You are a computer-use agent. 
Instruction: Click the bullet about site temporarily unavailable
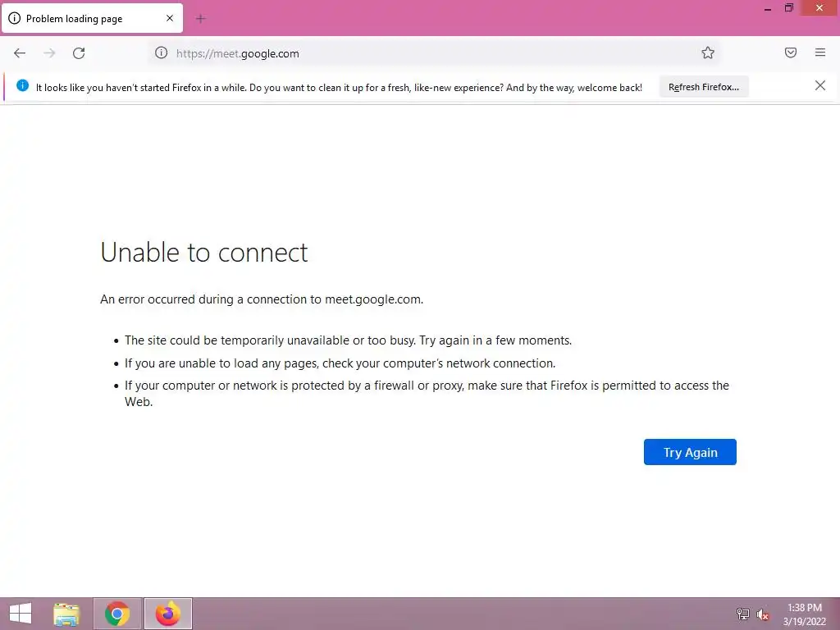pyautogui.click(x=348, y=340)
